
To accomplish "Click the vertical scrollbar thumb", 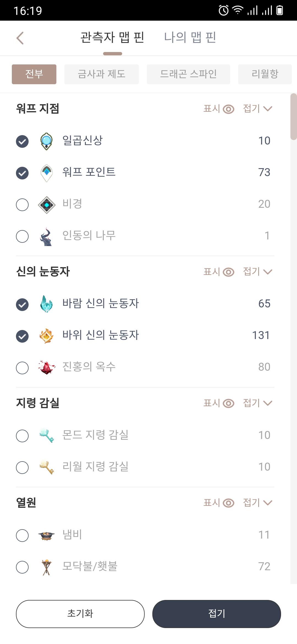I will [x=294, y=117].
